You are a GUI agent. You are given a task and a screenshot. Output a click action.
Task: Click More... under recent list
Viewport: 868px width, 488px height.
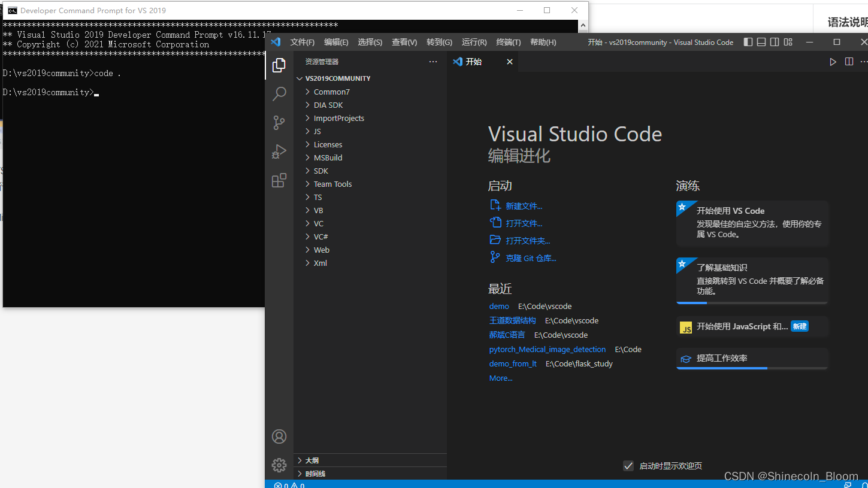click(501, 378)
